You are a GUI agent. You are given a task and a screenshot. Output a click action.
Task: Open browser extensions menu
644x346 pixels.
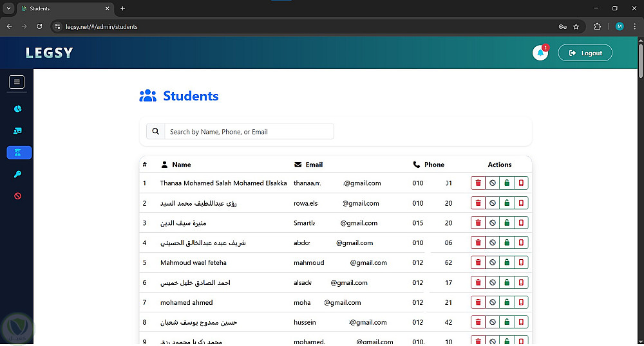597,26
